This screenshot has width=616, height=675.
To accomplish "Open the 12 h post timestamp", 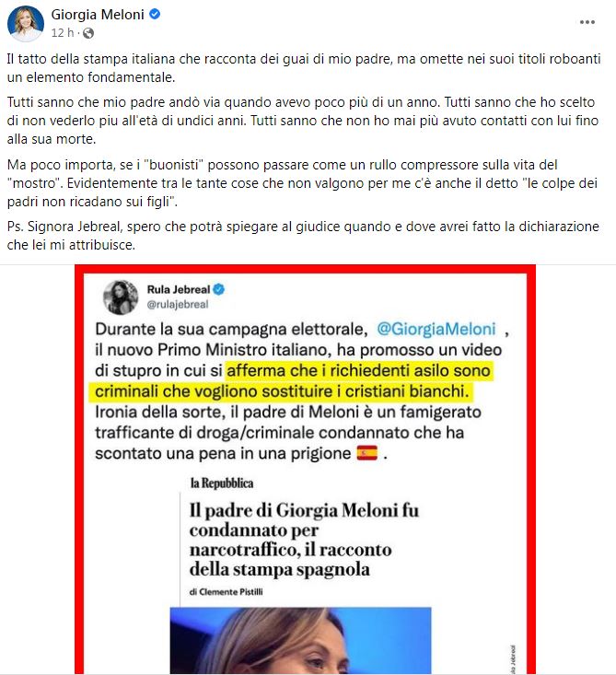I will [x=63, y=33].
